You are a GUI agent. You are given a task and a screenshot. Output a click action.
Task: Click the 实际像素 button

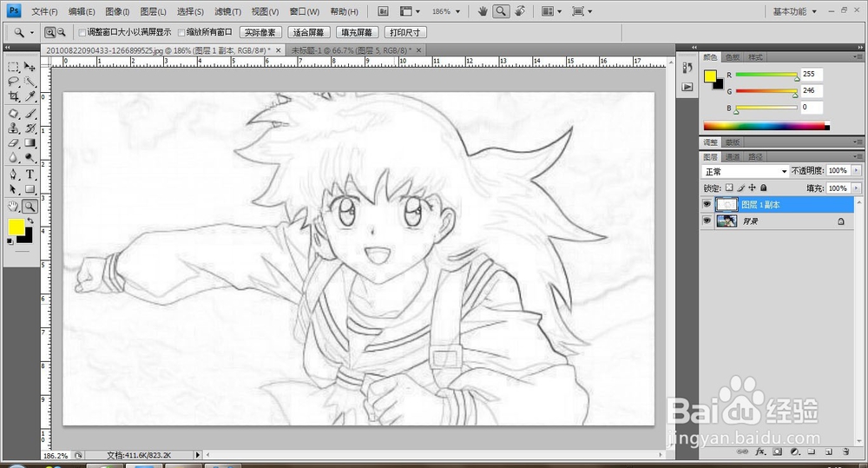(260, 33)
